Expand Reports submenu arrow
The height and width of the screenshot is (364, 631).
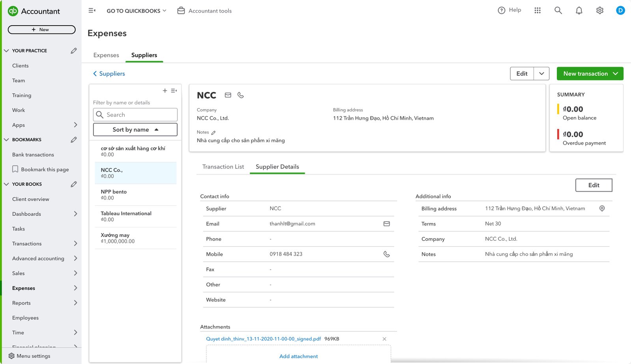pos(75,303)
